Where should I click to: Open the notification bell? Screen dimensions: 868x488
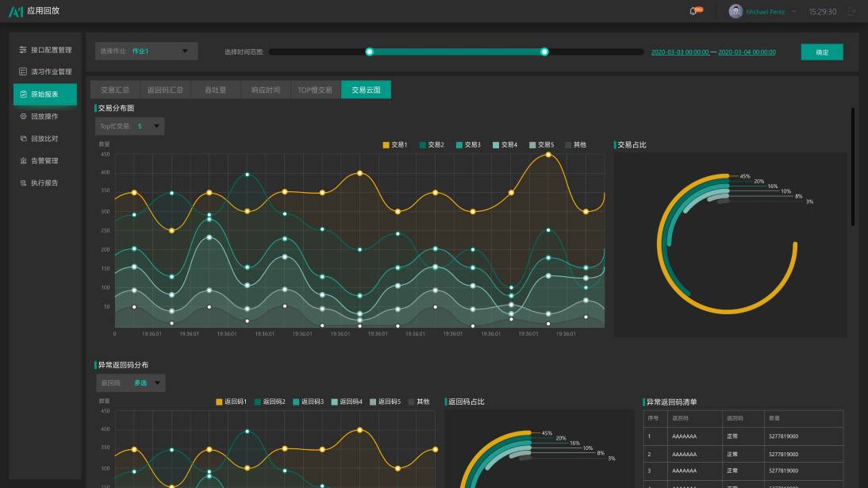coord(693,12)
